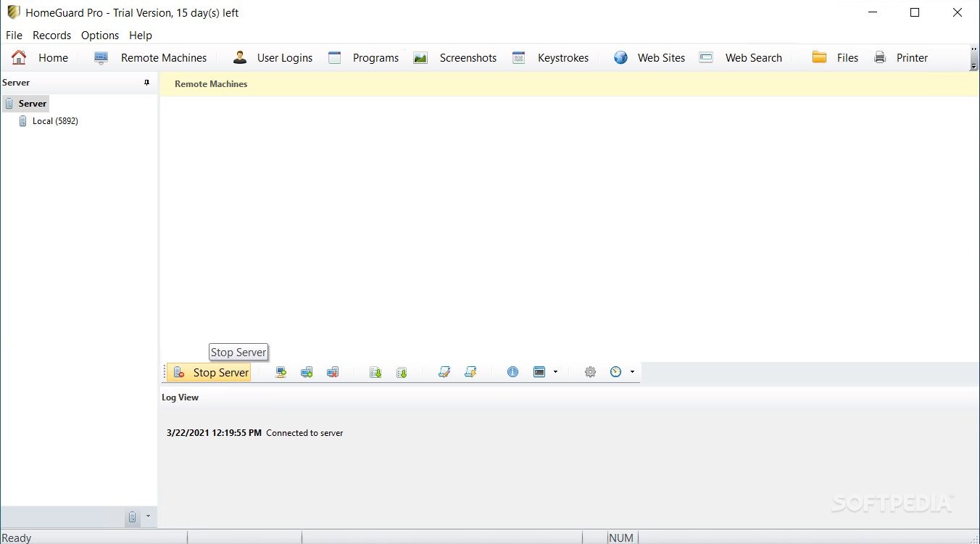Click the HomeGuard shield icon in title bar
This screenshot has height=544, width=980.
click(13, 12)
